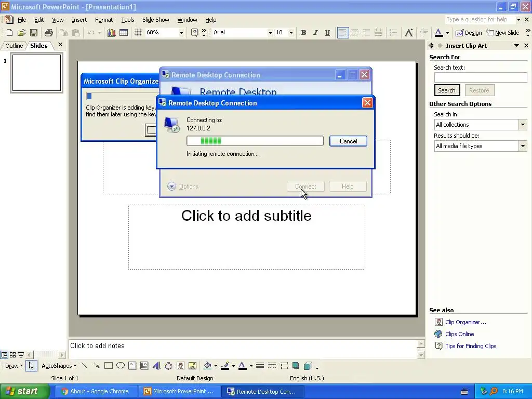Click the Fill Color paint bucket
Image resolution: width=532 pixels, height=399 pixels.
pos(207,366)
